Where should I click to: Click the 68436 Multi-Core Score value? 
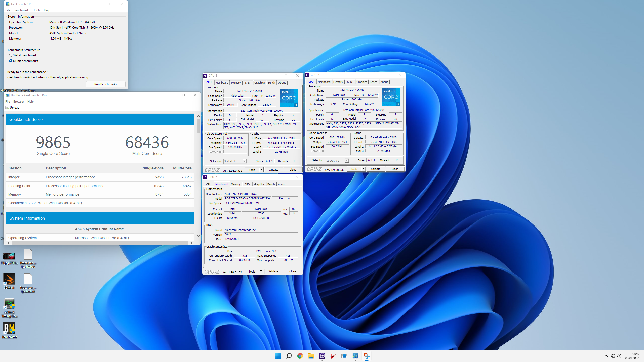point(147,142)
